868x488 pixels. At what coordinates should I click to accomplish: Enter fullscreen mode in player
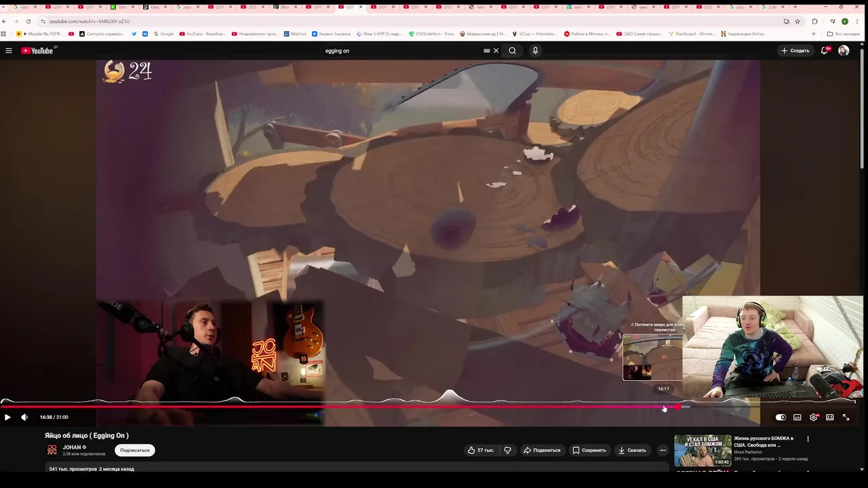point(846,418)
